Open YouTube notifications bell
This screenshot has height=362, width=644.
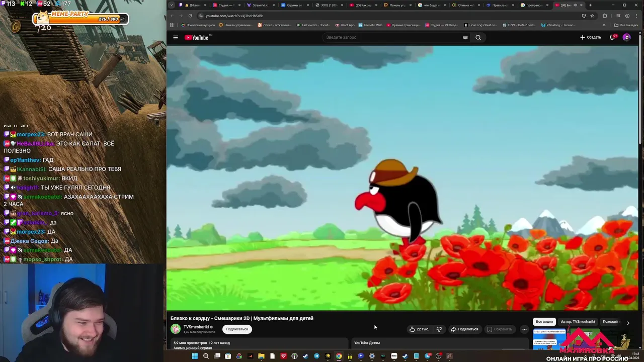[x=612, y=37]
